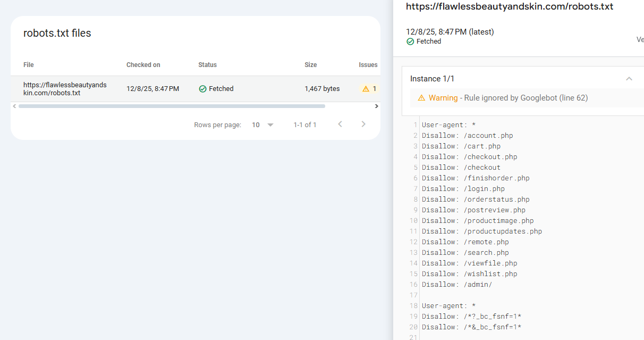The height and width of the screenshot is (340, 644).
Task: Click the Warning rule ignored by Googlebot message
Action: pos(508,98)
